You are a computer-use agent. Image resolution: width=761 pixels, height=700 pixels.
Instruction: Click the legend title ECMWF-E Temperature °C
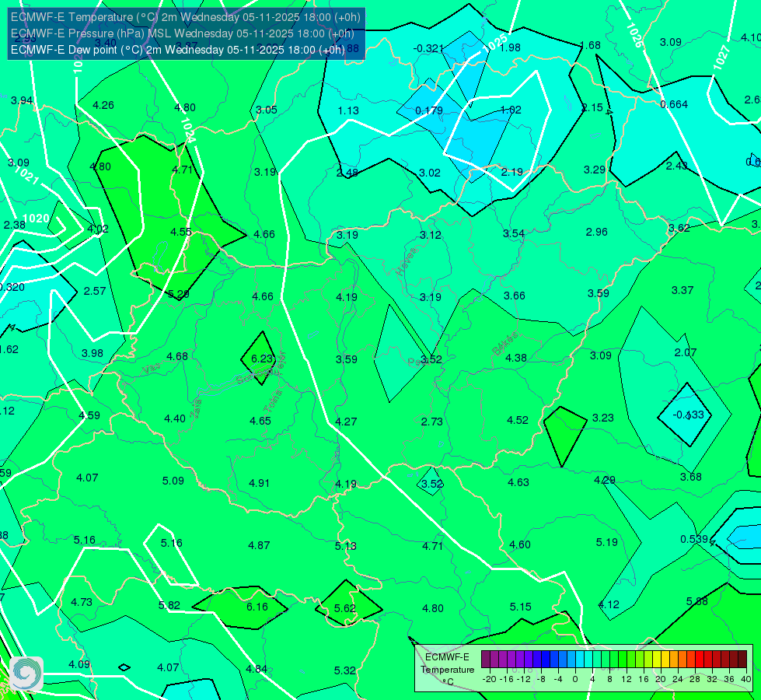coord(447,670)
